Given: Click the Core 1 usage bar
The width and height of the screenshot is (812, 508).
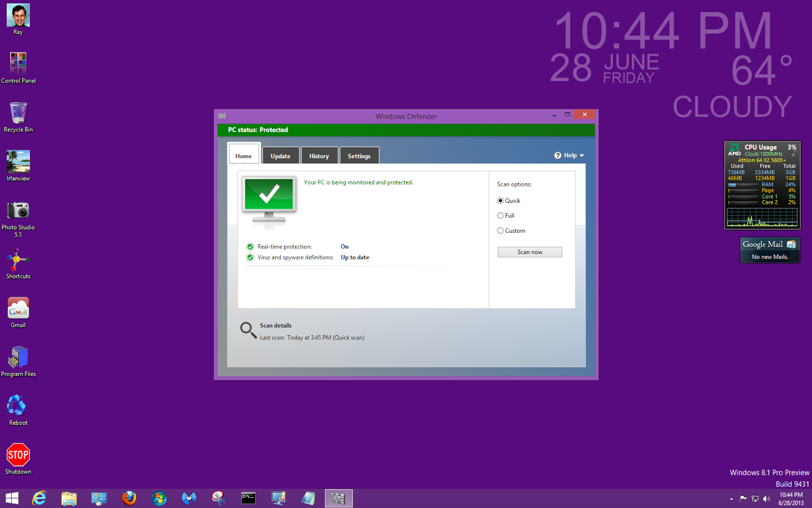Looking at the screenshot, I should pos(743,197).
